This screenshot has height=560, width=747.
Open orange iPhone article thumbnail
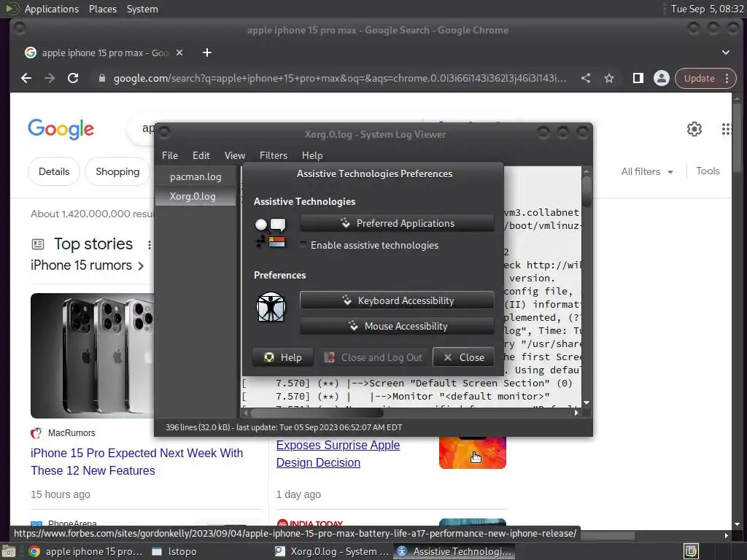pos(472,452)
